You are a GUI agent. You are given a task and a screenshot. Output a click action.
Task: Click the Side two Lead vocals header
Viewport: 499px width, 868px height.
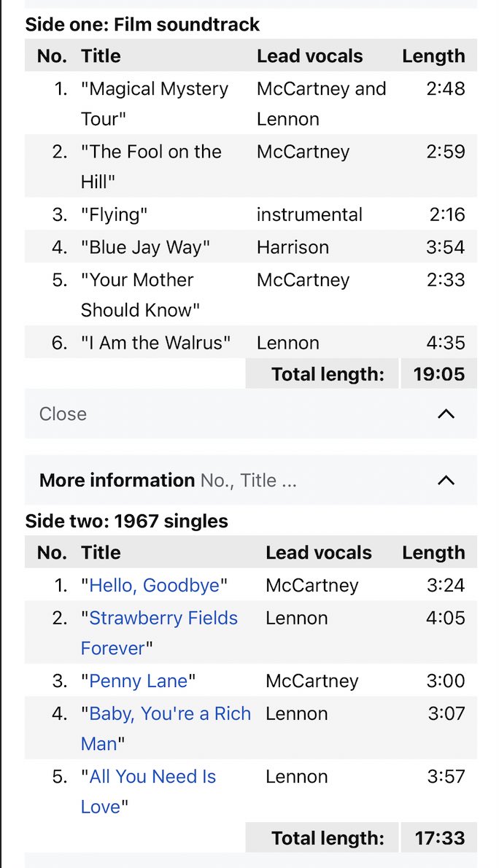[318, 553]
